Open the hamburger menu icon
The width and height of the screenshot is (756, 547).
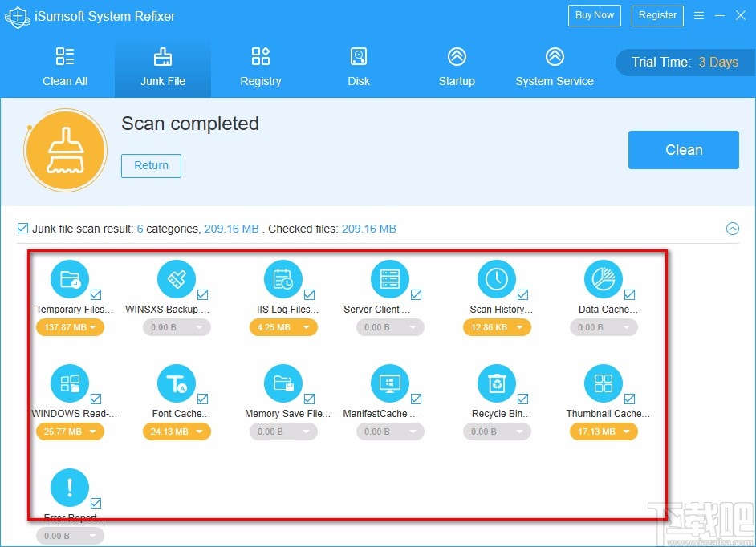click(699, 16)
